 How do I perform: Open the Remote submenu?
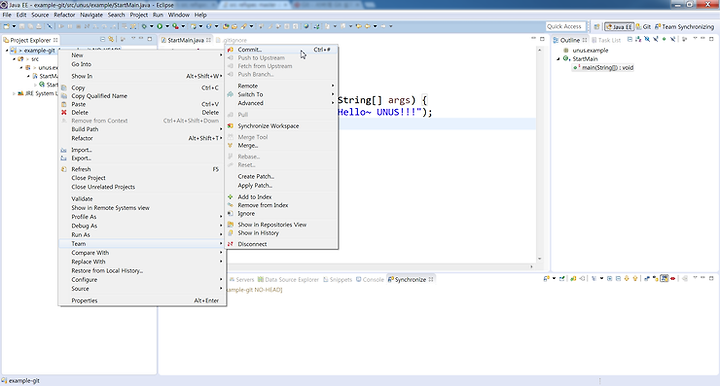281,86
